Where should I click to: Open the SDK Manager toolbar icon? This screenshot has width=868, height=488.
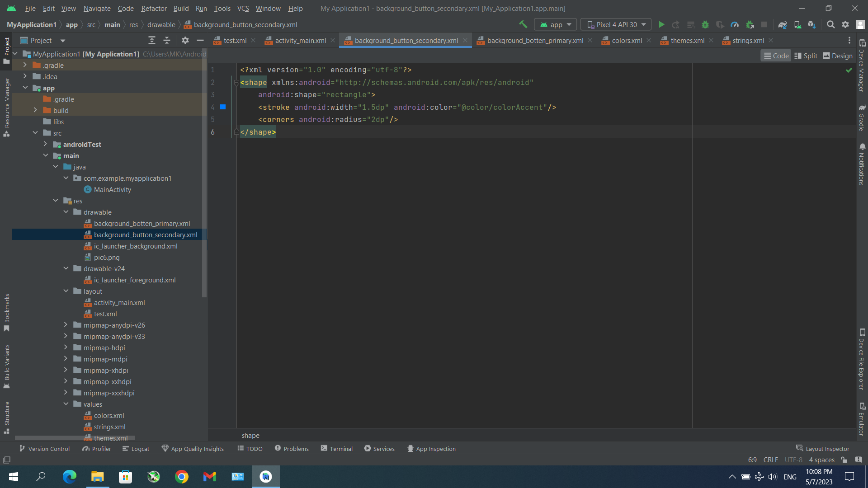coord(812,24)
